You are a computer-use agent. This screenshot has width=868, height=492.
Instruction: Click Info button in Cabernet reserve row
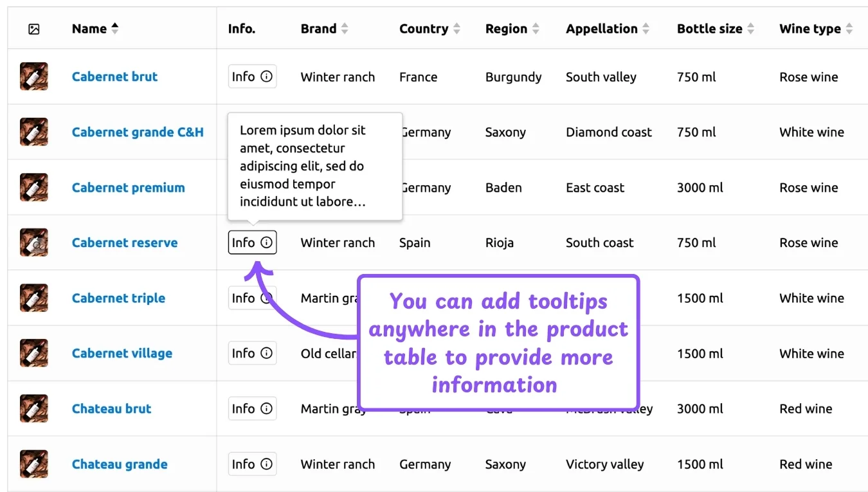pos(252,242)
